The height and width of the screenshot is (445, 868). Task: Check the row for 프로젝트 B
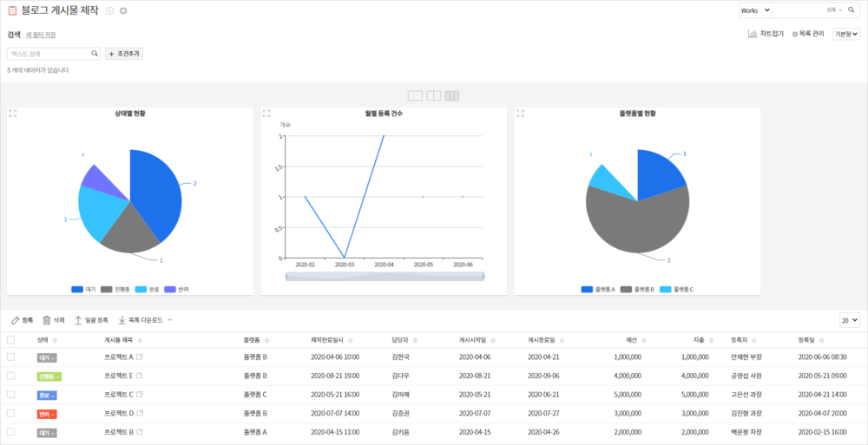10,432
